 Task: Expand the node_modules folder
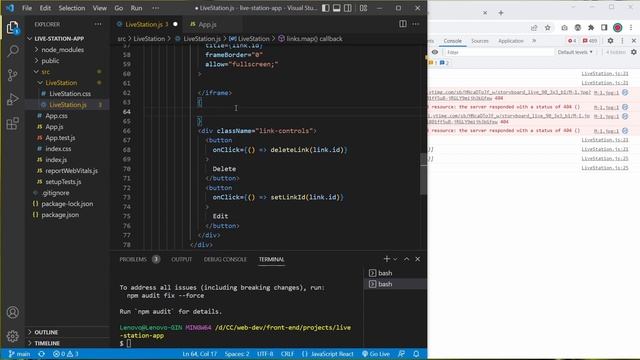tap(62, 50)
